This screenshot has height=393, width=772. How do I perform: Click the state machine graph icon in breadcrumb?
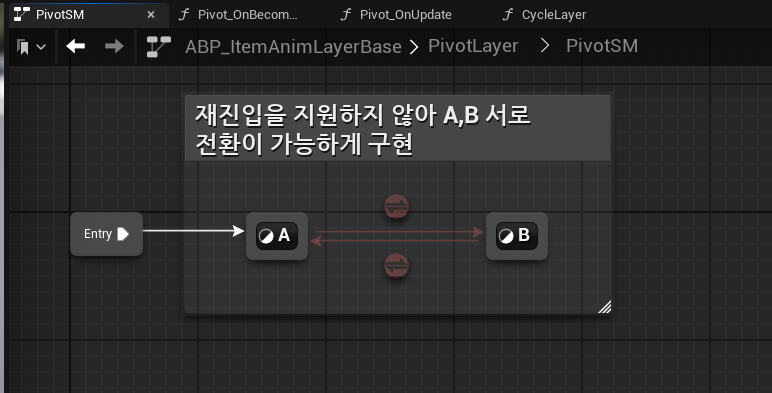pos(159,47)
